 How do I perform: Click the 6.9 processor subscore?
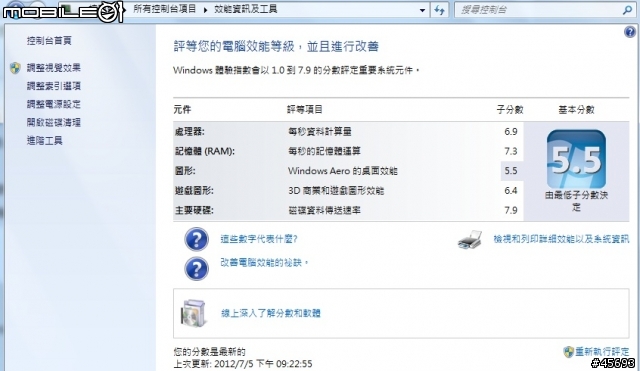[511, 131]
